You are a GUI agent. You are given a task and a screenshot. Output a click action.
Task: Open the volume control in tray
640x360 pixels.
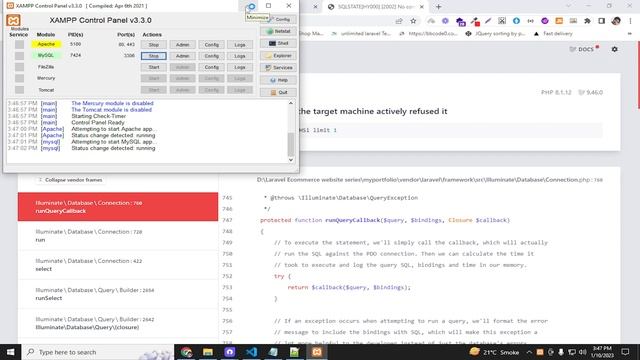(x=582, y=352)
